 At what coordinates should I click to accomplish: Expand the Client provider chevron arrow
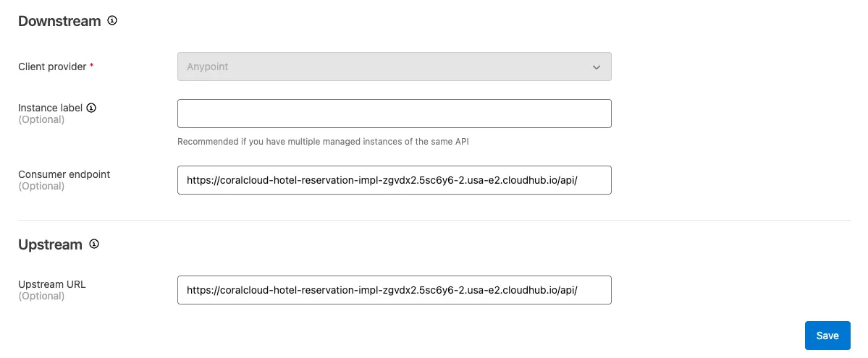click(597, 67)
